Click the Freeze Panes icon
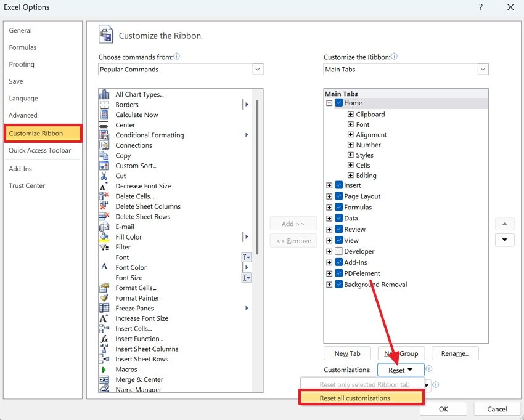524x420 pixels. click(104, 308)
